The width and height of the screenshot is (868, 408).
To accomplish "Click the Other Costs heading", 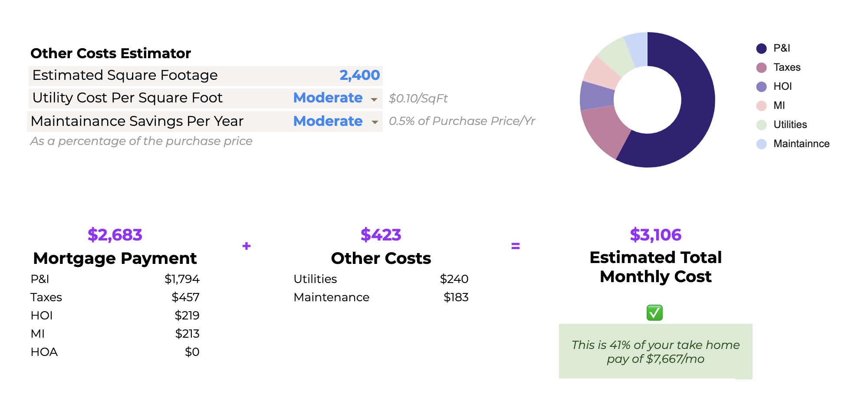I will (381, 258).
